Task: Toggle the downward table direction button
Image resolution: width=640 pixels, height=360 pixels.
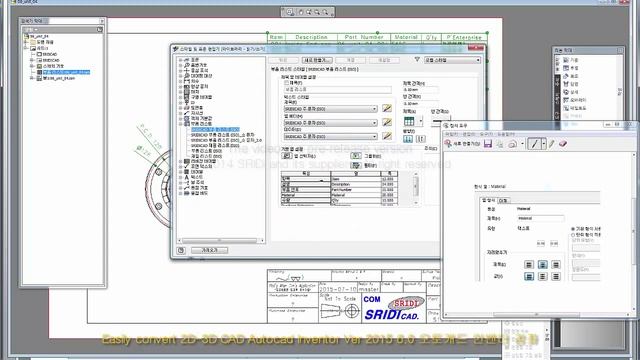Action: point(408,139)
